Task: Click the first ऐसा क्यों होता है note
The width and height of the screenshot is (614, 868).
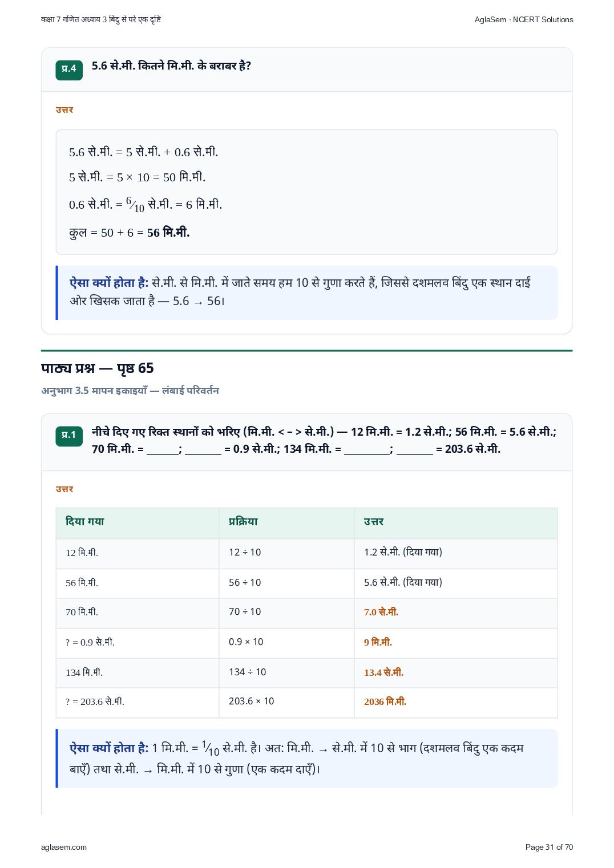Action: [307, 293]
